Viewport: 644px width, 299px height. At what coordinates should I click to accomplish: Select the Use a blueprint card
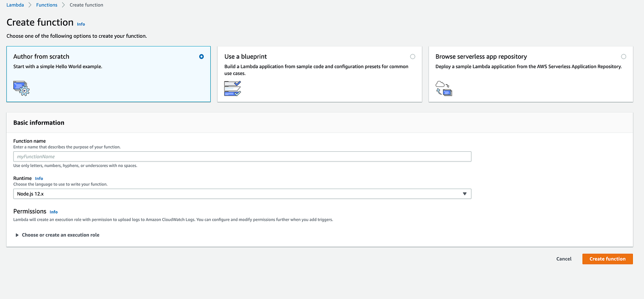point(319,74)
